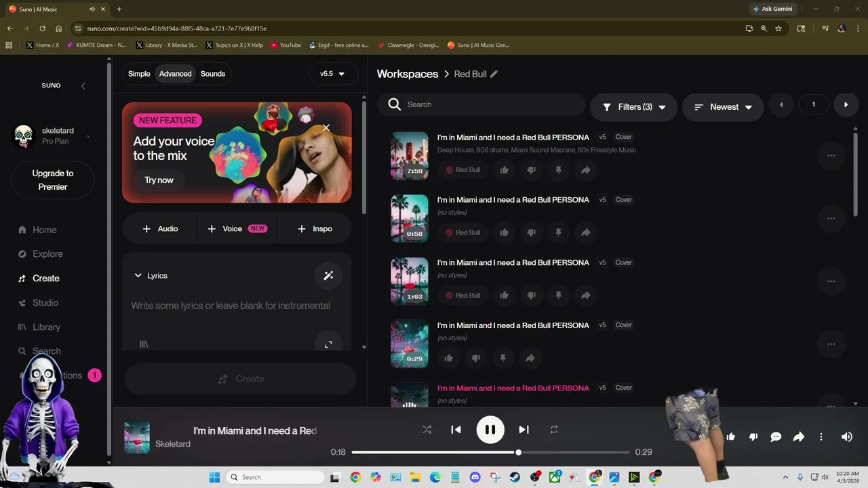868x488 pixels.
Task: Add Voice with plus button
Action: [x=237, y=229]
